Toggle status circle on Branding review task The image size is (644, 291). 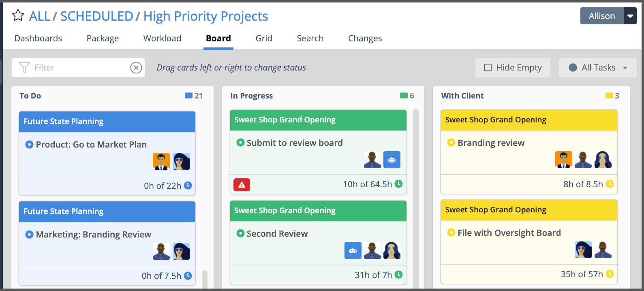click(451, 143)
